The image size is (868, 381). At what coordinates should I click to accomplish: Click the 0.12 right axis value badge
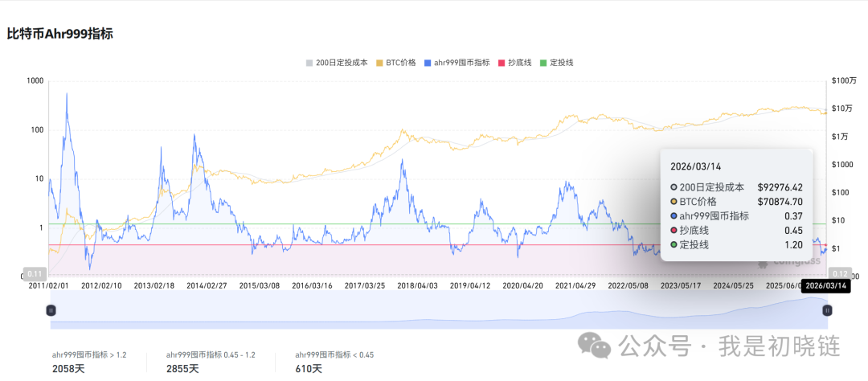pyautogui.click(x=841, y=273)
